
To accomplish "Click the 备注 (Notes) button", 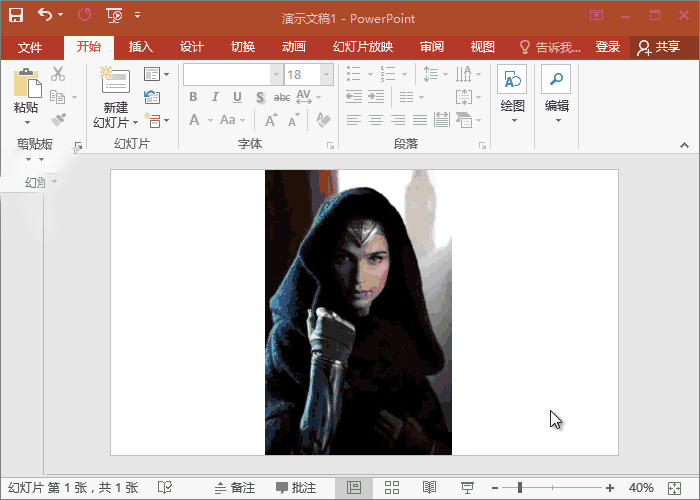I will click(235, 488).
